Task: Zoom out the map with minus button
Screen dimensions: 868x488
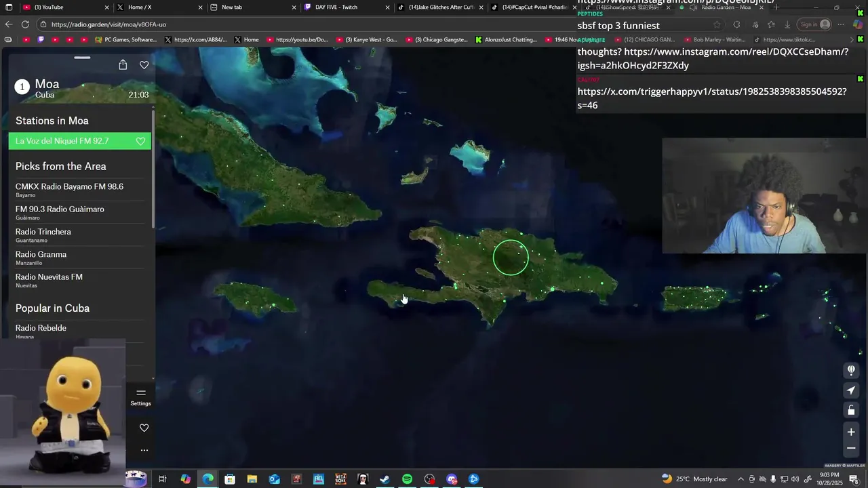Action: point(851,448)
